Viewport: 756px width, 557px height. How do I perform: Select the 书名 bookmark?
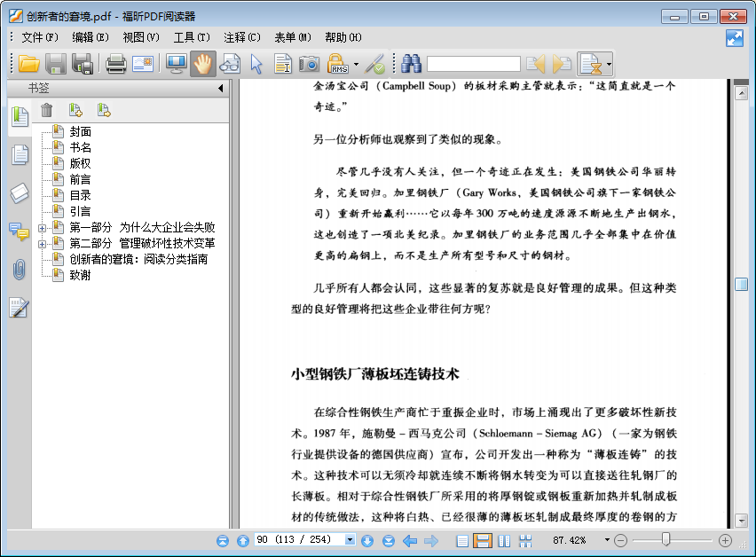click(x=80, y=147)
